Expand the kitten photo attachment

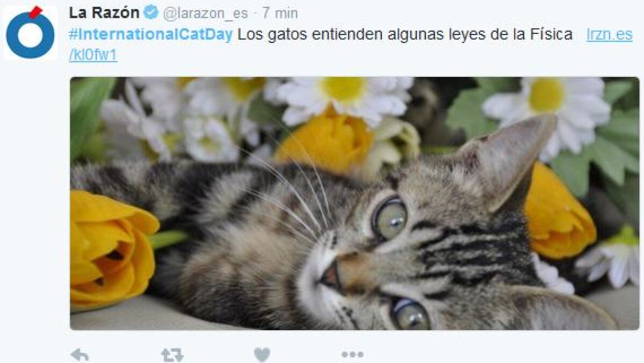(x=354, y=203)
